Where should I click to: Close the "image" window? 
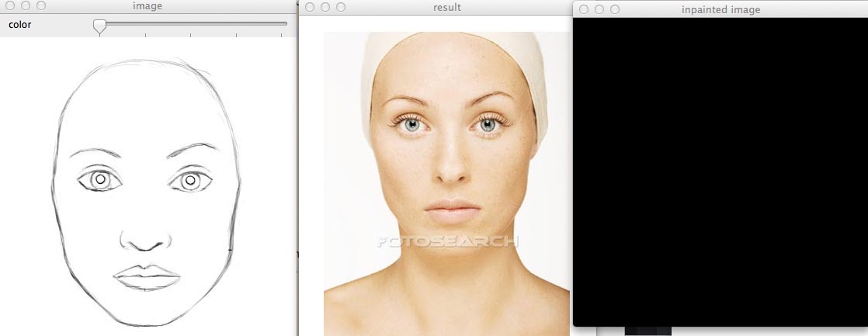[10, 5]
